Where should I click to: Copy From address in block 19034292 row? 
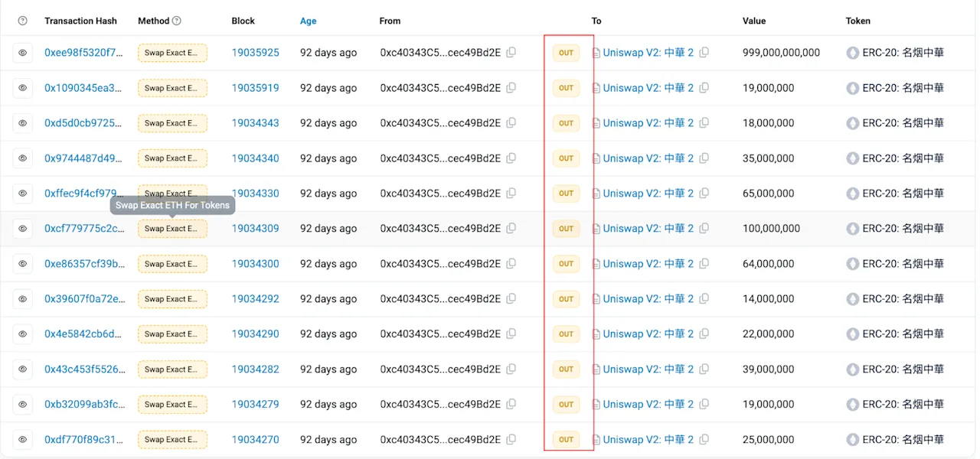click(511, 299)
